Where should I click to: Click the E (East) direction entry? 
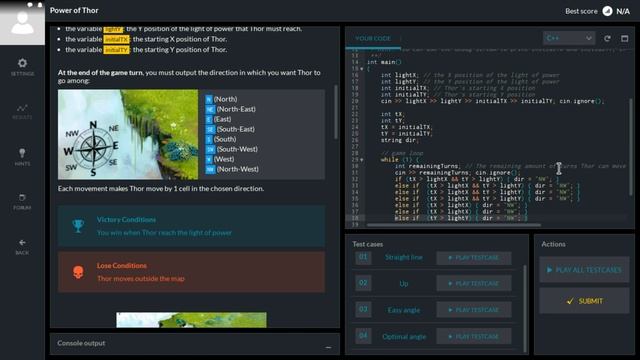coord(218,119)
